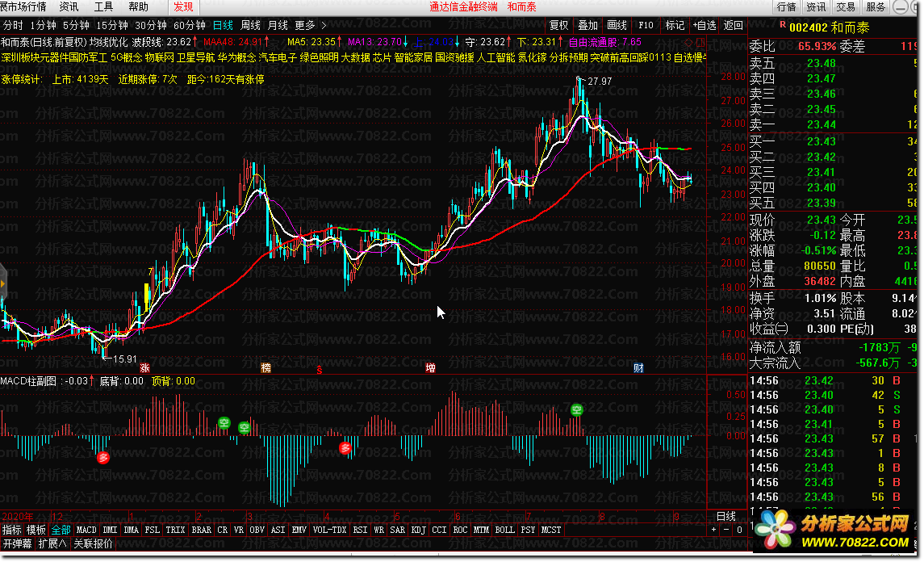Switch to 1分钟 chart period
Viewport: 924px width, 562px height.
coord(44,25)
